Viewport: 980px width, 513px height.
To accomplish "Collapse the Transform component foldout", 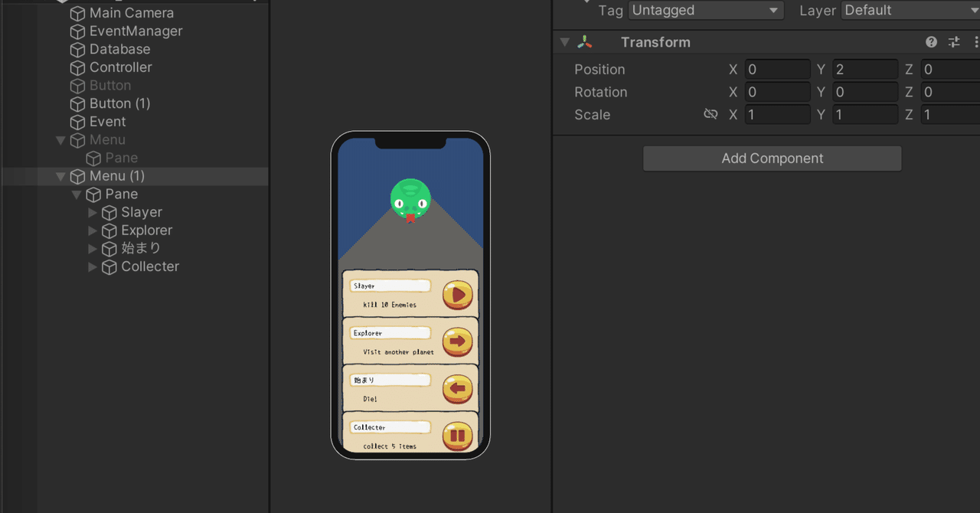I will pos(564,42).
